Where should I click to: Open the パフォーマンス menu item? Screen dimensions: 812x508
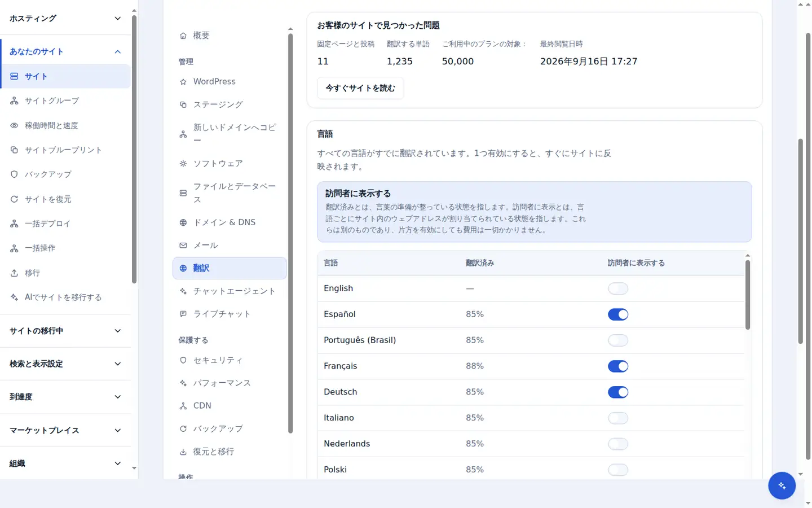[x=230, y=383]
